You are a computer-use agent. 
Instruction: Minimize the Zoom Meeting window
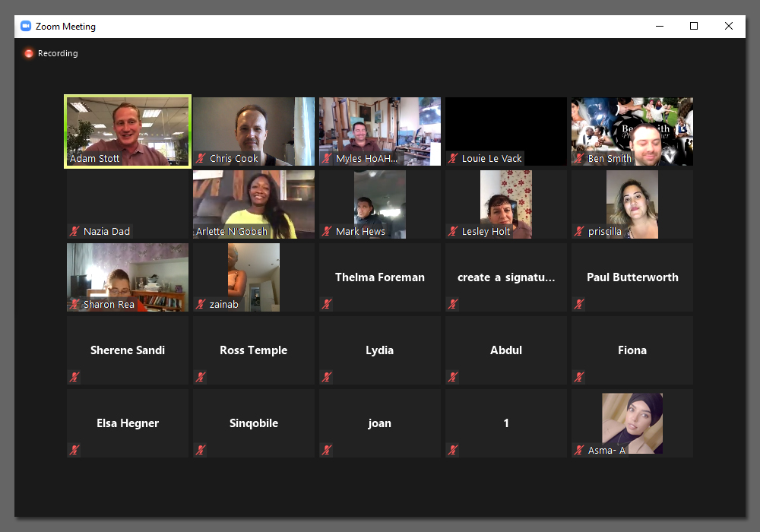click(660, 26)
